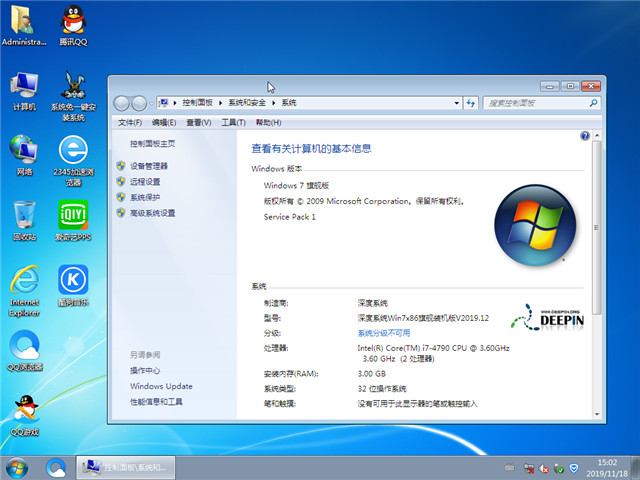Image resolution: width=640 pixels, height=480 pixels.
Task: Launch the 2345加速浏览器 desktop icon
Action: 73,161
